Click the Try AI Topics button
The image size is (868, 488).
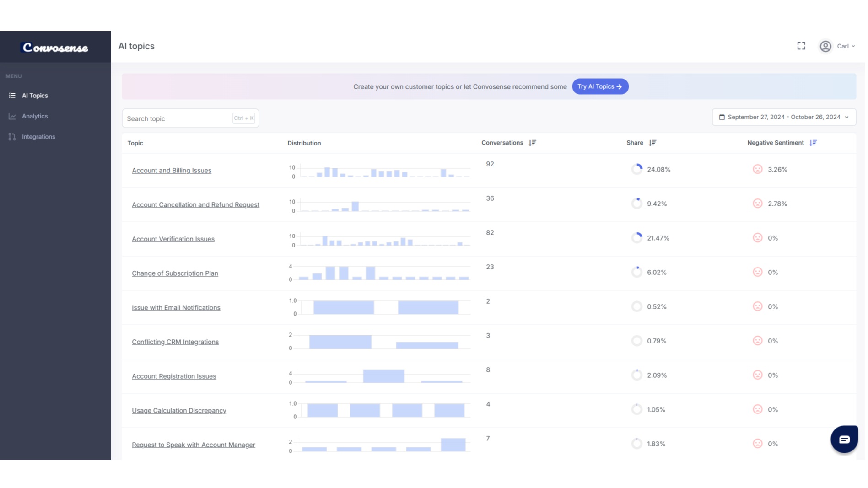pos(599,86)
